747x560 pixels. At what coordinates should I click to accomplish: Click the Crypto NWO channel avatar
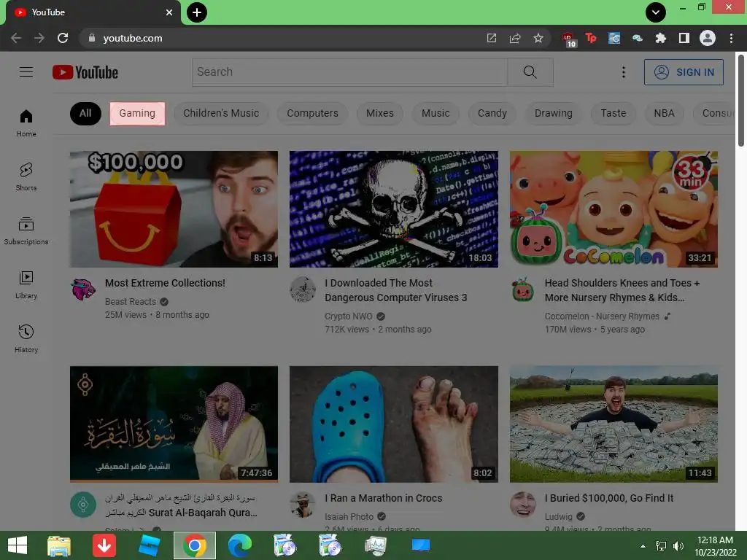coord(303,289)
